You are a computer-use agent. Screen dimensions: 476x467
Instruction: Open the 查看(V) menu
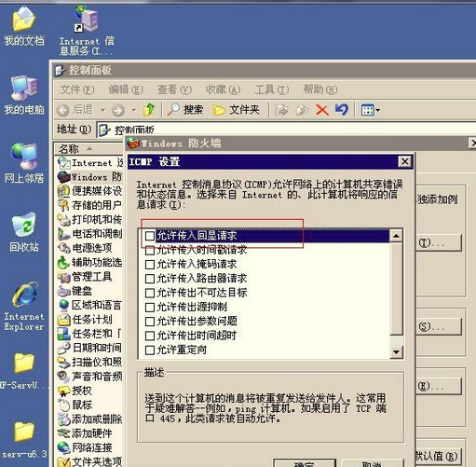click(x=174, y=89)
